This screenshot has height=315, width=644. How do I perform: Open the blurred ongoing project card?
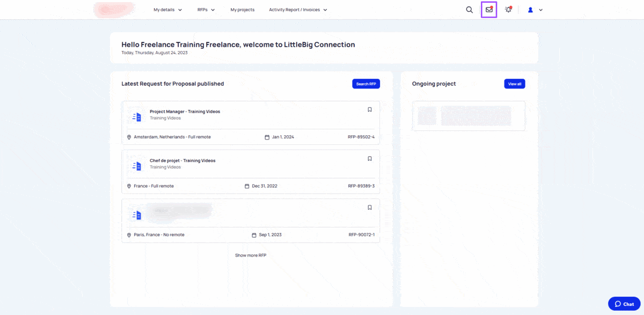pyautogui.click(x=469, y=115)
